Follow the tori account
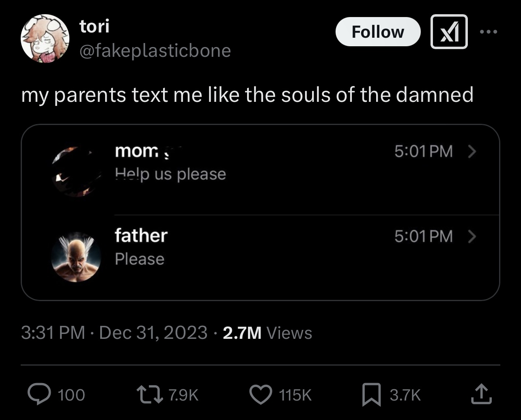The height and width of the screenshot is (420, 521). point(378,32)
